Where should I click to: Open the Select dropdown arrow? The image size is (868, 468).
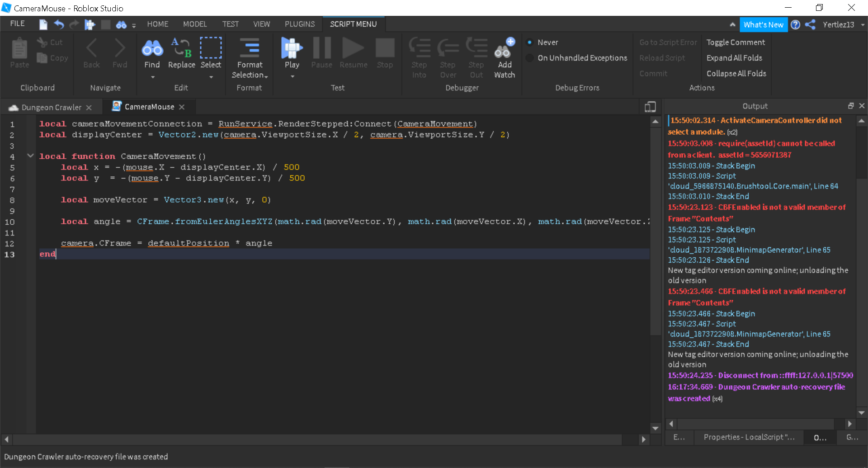(x=211, y=77)
